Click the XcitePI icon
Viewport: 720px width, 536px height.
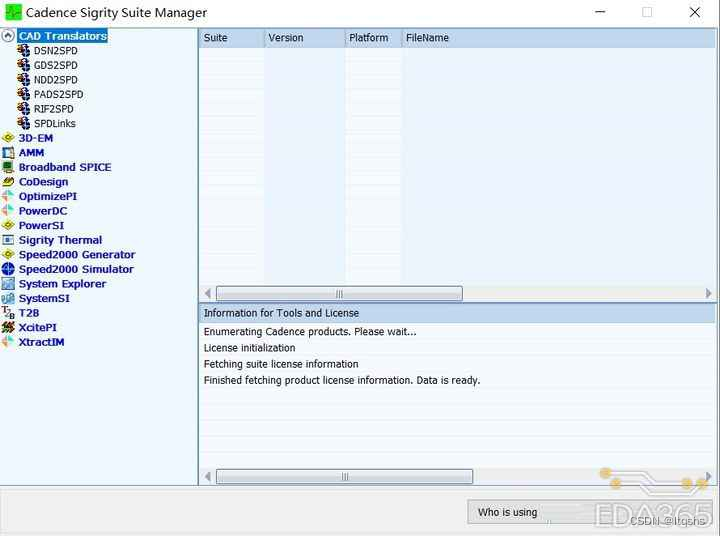[8, 328]
